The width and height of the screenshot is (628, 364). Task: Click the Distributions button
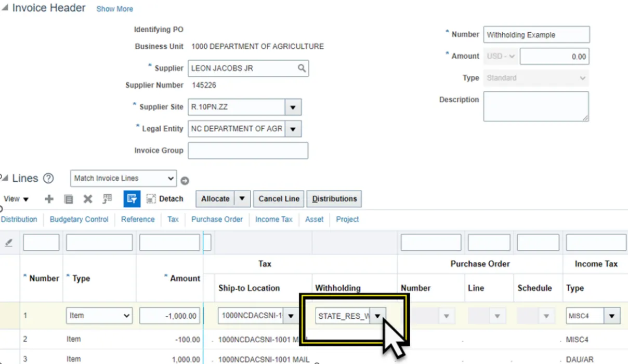[334, 199]
